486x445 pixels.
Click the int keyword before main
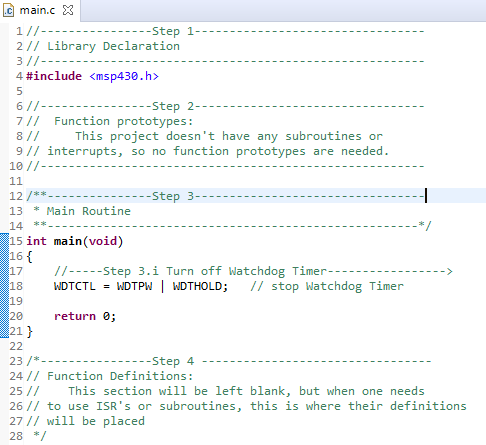coord(36,241)
